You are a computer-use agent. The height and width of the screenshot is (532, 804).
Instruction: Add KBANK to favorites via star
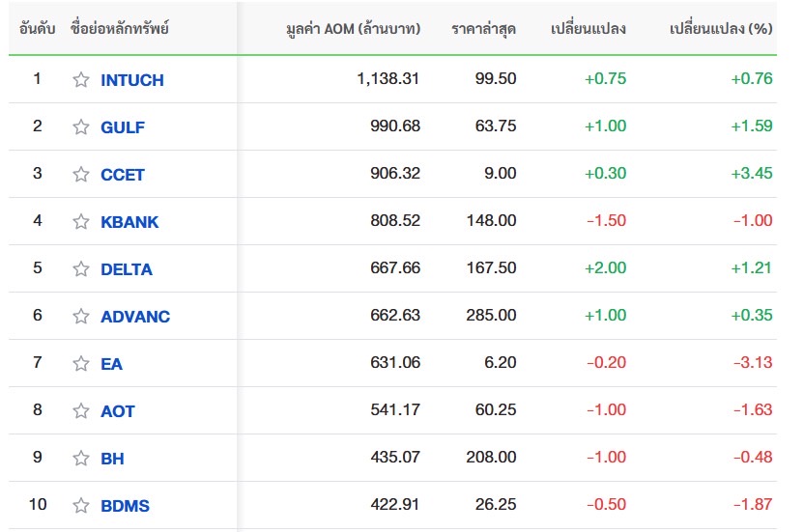(81, 222)
